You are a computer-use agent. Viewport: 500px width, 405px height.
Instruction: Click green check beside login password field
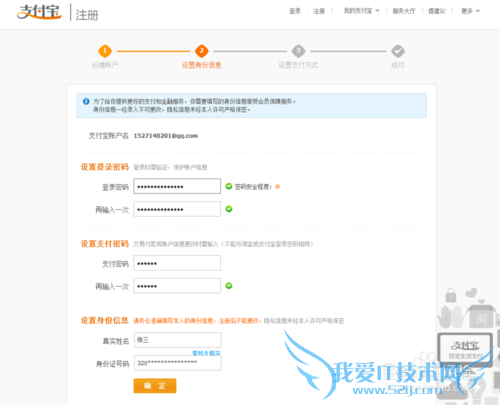point(229,186)
